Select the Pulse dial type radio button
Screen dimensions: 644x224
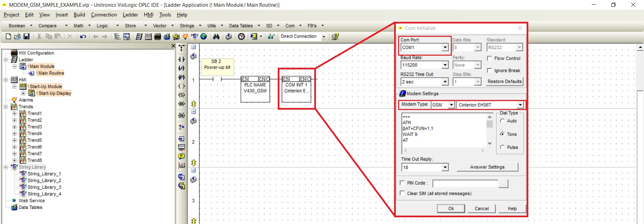point(502,147)
